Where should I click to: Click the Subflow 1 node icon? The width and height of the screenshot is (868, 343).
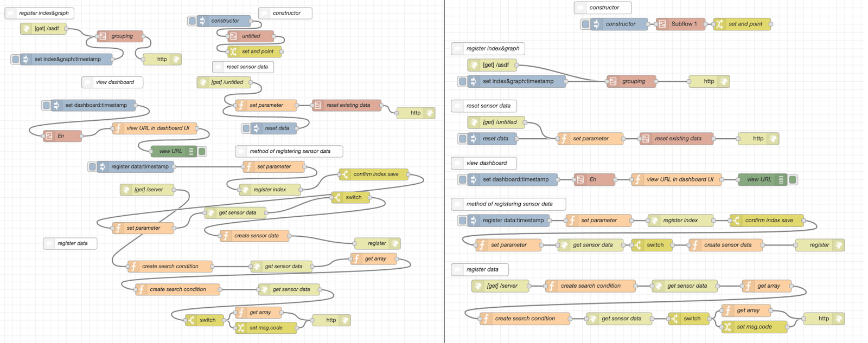662,24
